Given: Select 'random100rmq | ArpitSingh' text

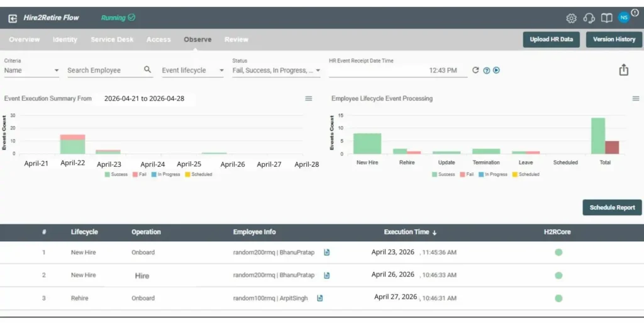Looking at the screenshot, I should coord(270,298).
